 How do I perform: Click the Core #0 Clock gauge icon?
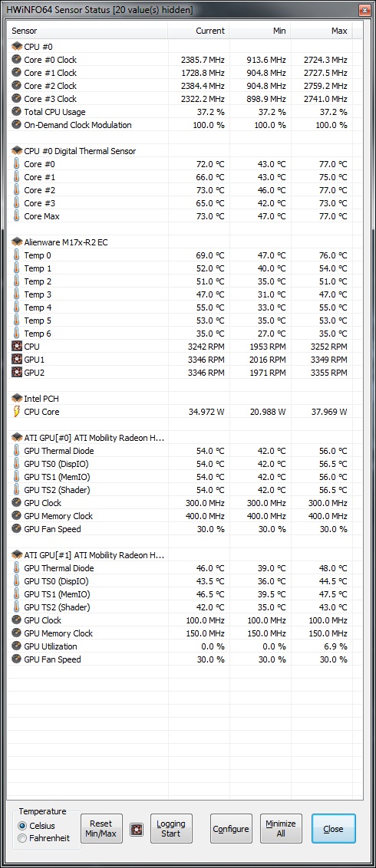click(x=17, y=60)
